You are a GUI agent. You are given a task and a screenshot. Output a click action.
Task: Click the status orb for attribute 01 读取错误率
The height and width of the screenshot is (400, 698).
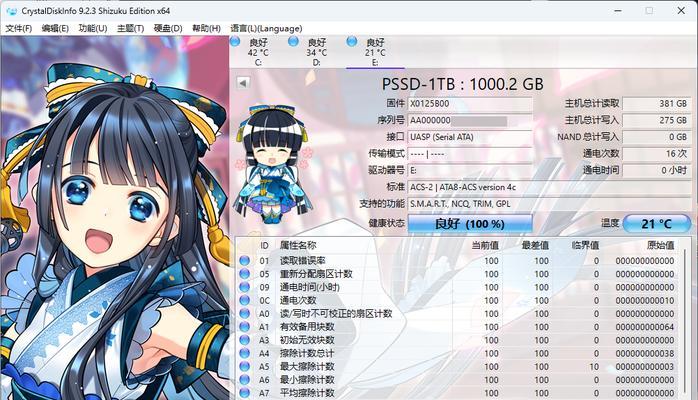click(244, 261)
